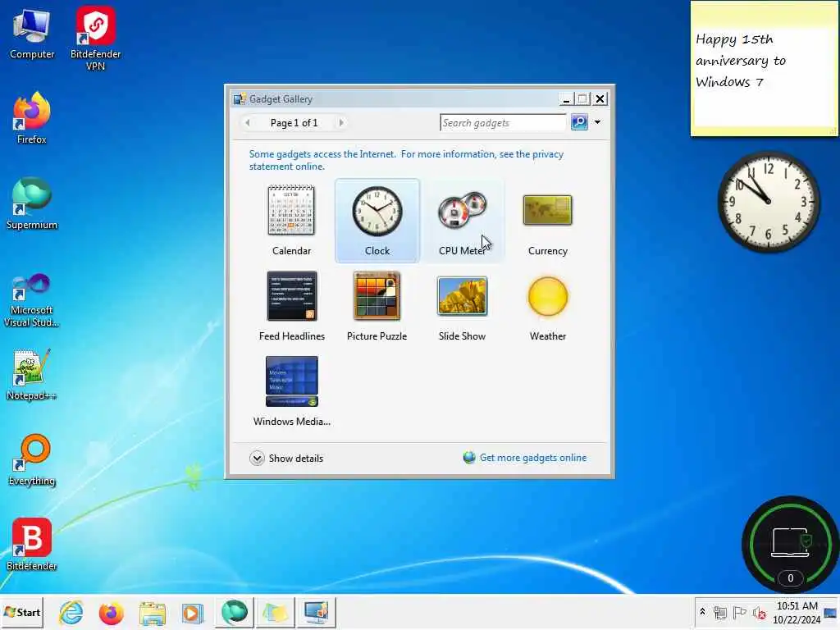840x630 pixels.
Task: Open Notepad++ desktop shortcut
Action: click(32, 375)
